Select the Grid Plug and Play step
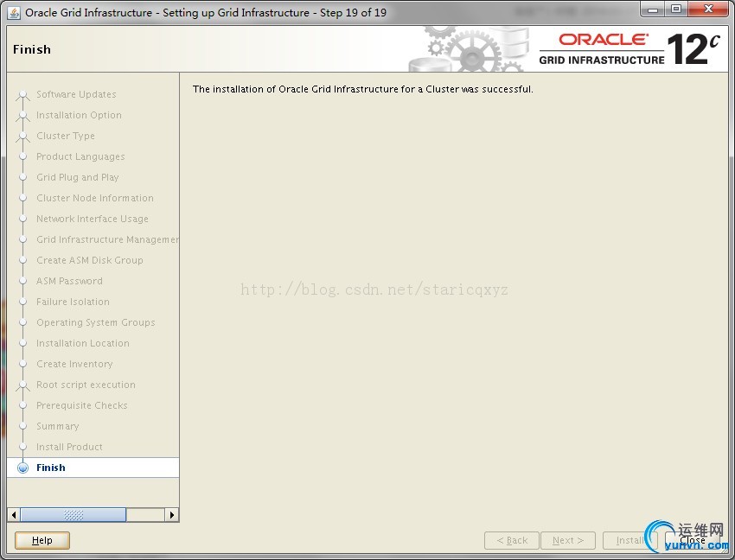The width and height of the screenshot is (735, 560). click(x=78, y=177)
